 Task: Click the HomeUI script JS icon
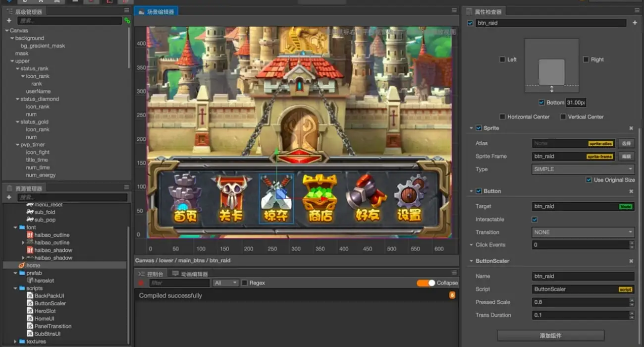click(x=30, y=319)
